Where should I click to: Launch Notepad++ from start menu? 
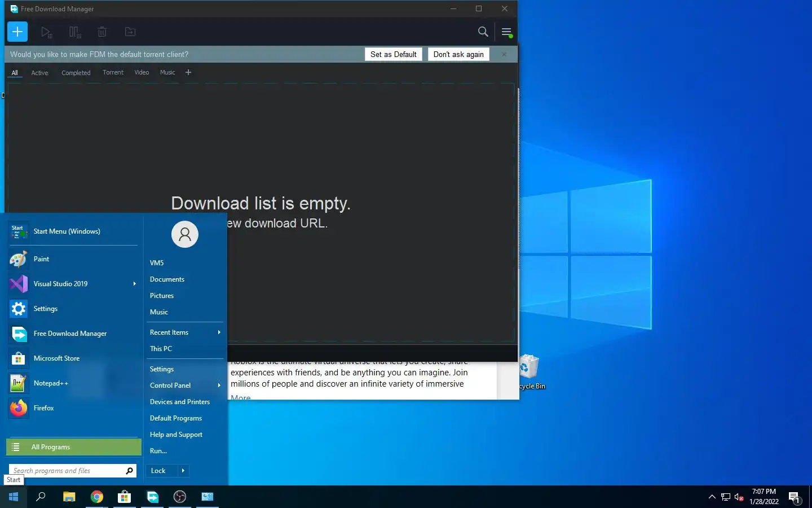[x=73, y=383]
